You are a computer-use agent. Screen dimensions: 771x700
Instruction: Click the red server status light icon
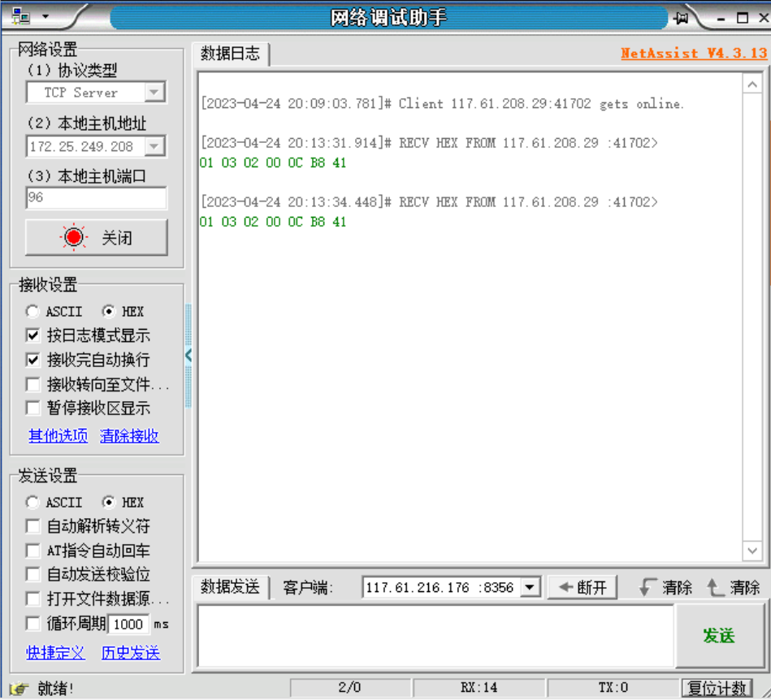[74, 237]
